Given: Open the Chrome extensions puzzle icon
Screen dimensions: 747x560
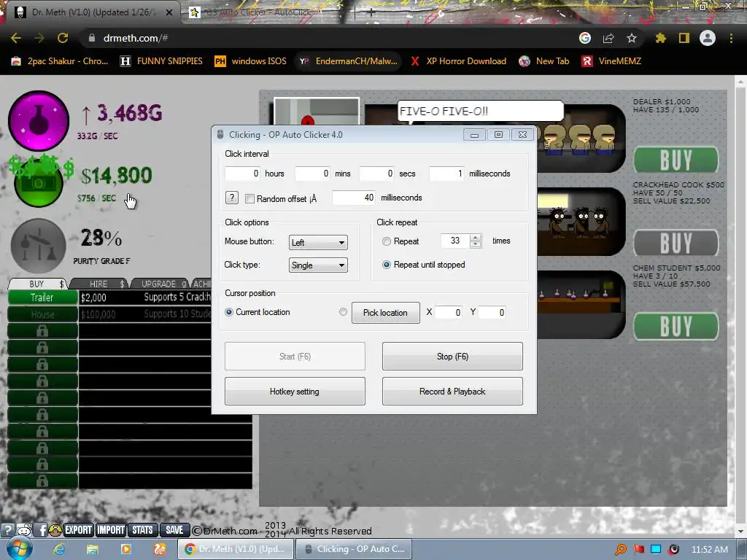Looking at the screenshot, I should click(x=660, y=38).
